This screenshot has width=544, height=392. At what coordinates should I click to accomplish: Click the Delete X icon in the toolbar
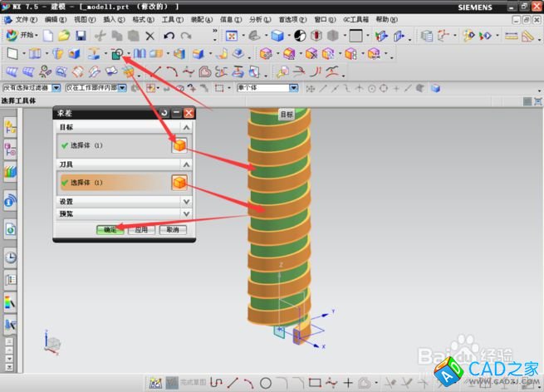[150, 36]
